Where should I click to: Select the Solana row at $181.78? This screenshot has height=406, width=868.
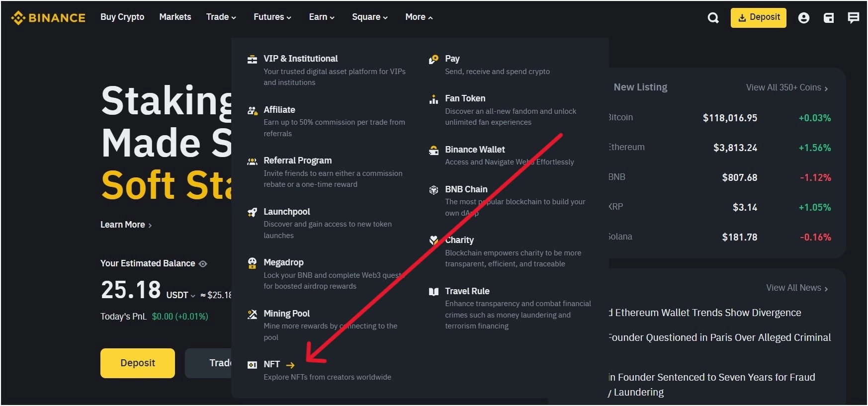coord(720,237)
